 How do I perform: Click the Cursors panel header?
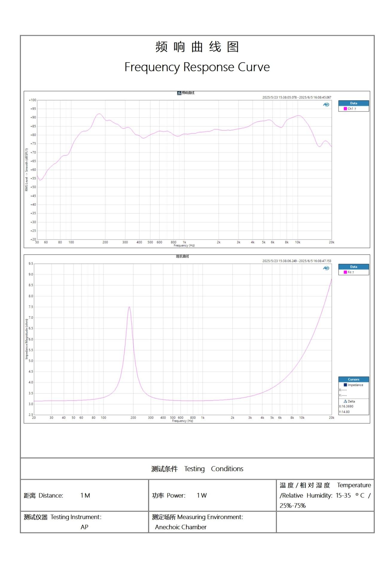(353, 379)
